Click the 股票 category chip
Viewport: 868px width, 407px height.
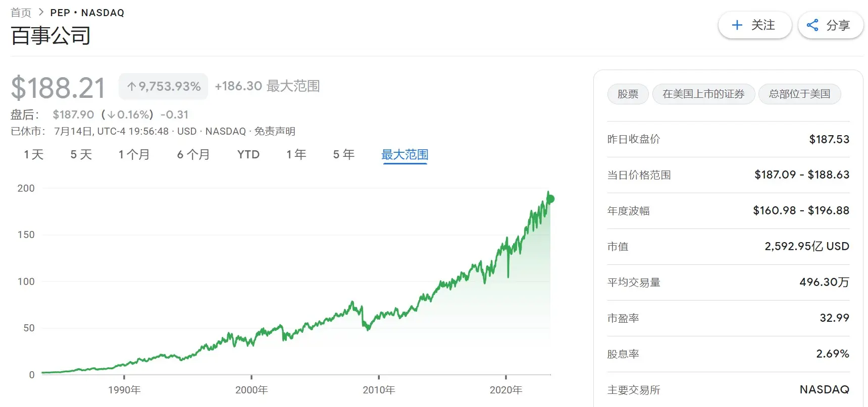[x=628, y=94]
